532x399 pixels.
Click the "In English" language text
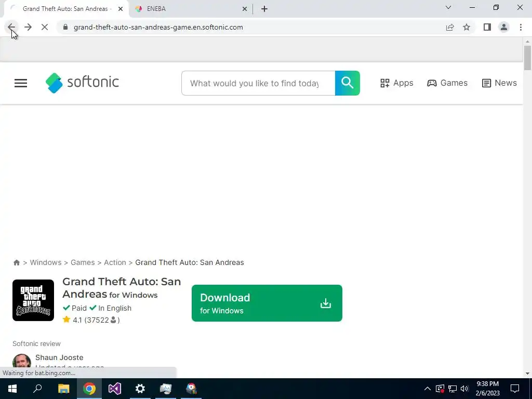(x=115, y=308)
